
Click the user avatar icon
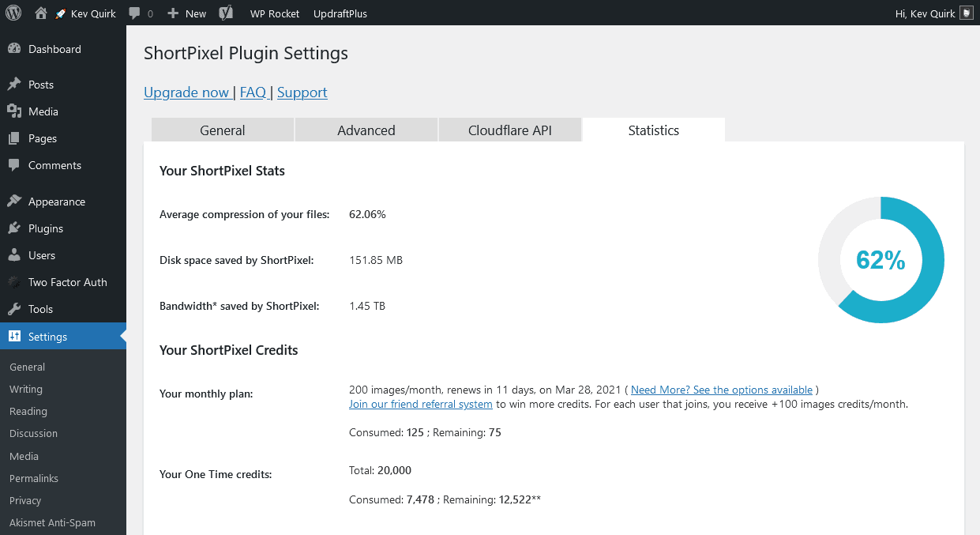(967, 13)
